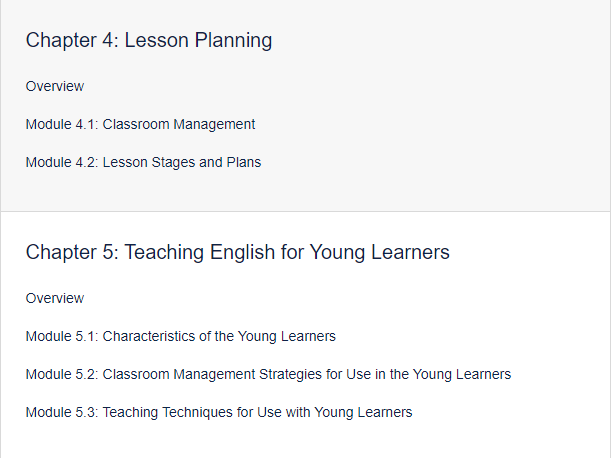Click 'Young Learners' in the Chapter 5 title
The height and width of the screenshot is (458, 611).
click(x=380, y=252)
